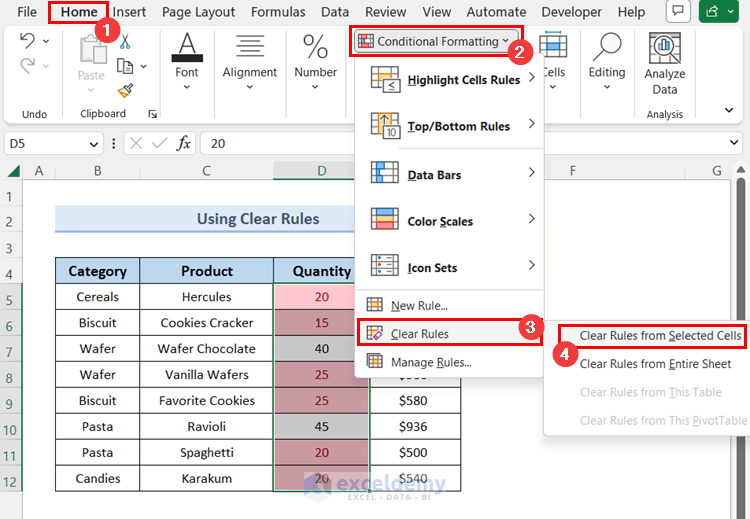
Task: Open the Conditional Formatting dropdown
Action: click(436, 42)
